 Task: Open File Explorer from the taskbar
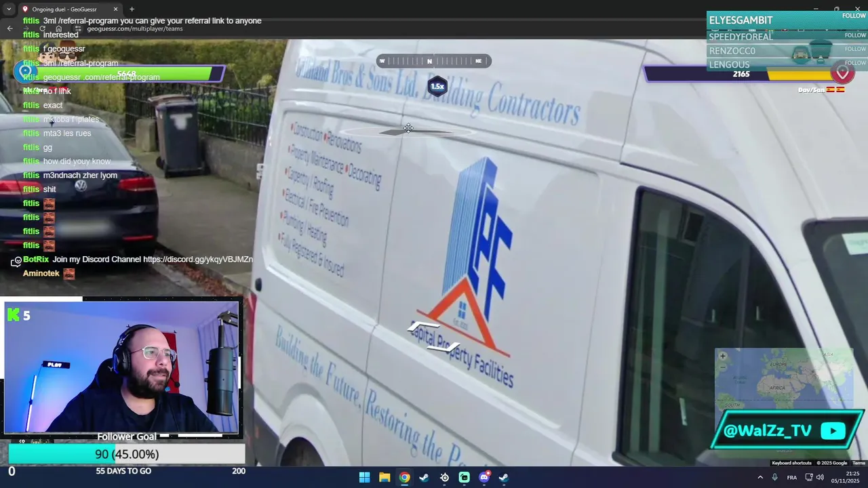[384, 477]
